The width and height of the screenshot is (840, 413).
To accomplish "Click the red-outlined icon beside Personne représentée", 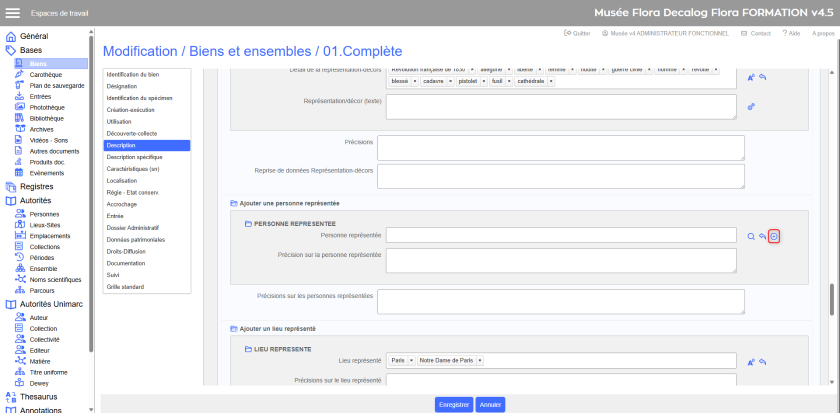I will [x=774, y=236].
